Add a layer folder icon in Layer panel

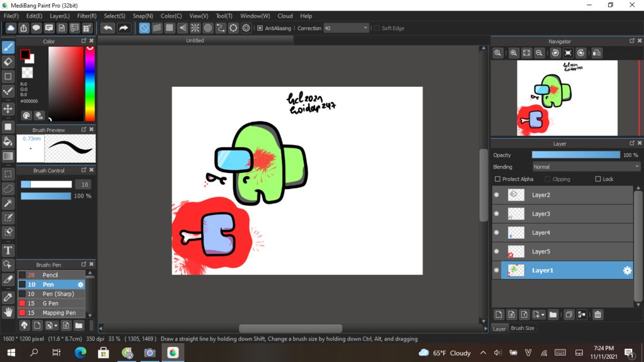point(553,314)
